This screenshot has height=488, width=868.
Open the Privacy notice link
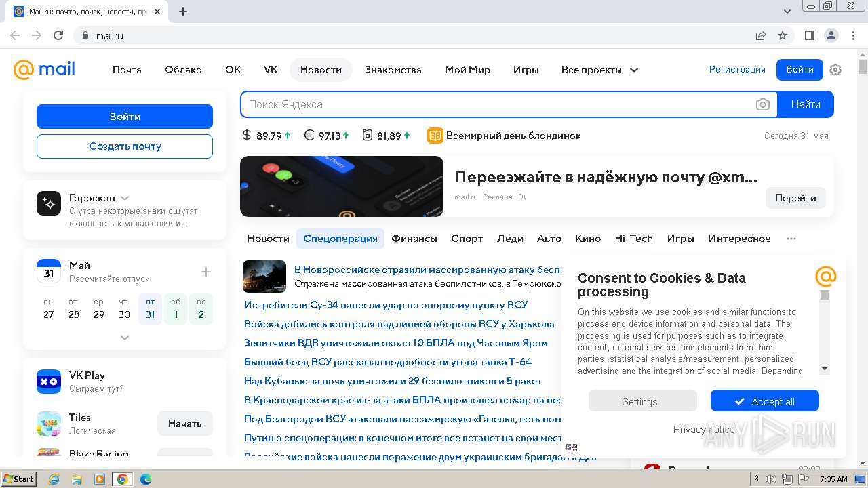pos(704,430)
